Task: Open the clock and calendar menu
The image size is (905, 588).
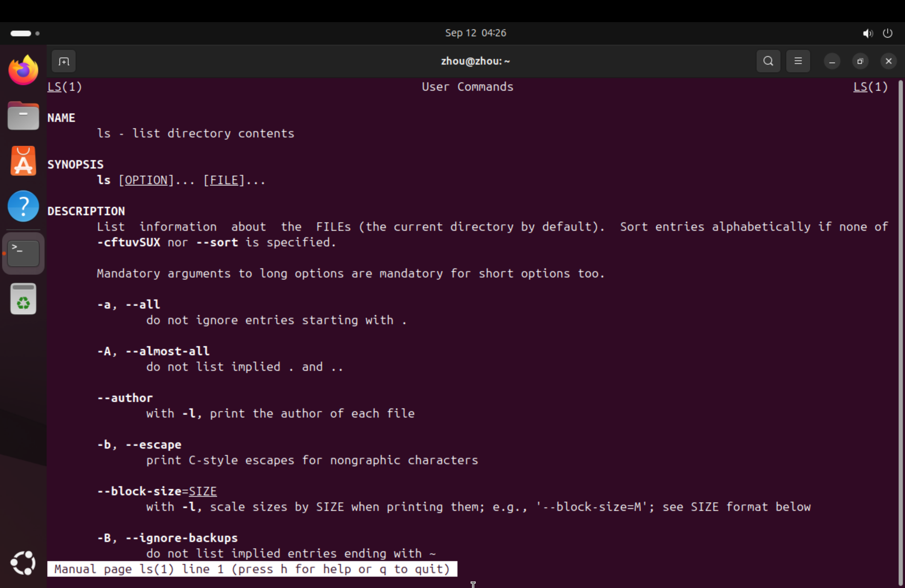Action: (475, 33)
